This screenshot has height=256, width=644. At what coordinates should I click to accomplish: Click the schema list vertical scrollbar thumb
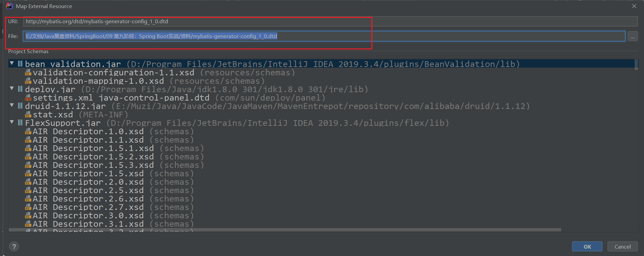(x=636, y=65)
